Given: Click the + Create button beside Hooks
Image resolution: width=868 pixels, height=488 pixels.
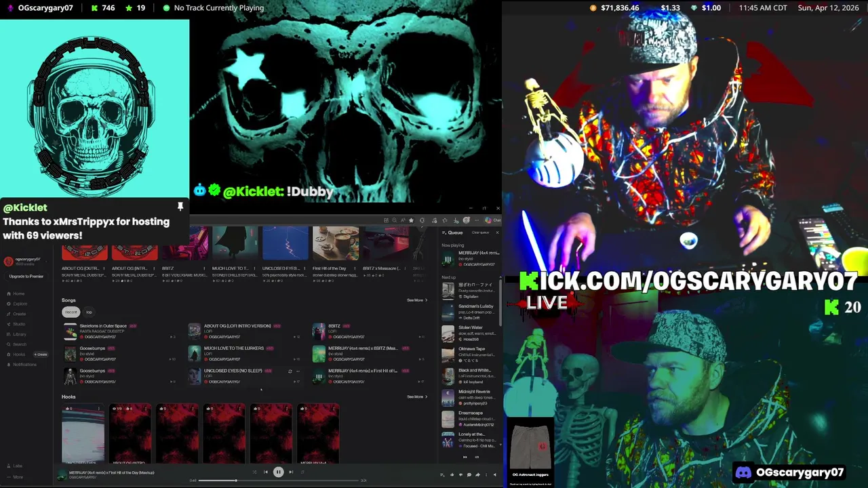Looking at the screenshot, I should (41, 354).
